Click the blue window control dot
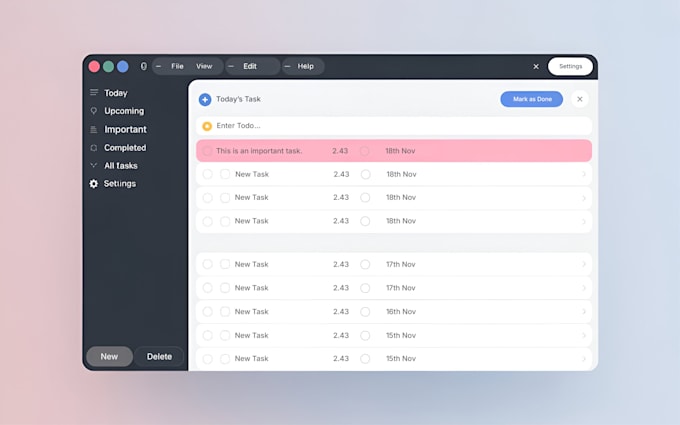680x425 pixels. point(123,66)
